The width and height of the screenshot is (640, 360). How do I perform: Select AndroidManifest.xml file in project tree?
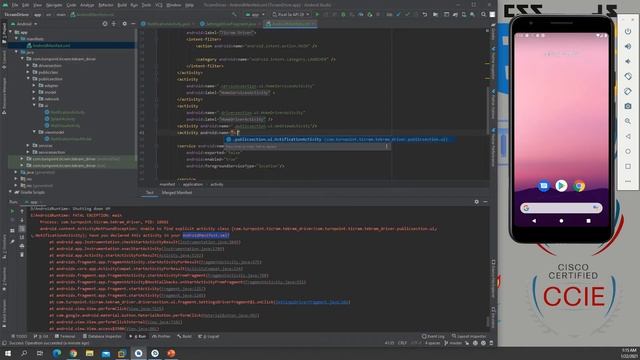(x=52, y=45)
